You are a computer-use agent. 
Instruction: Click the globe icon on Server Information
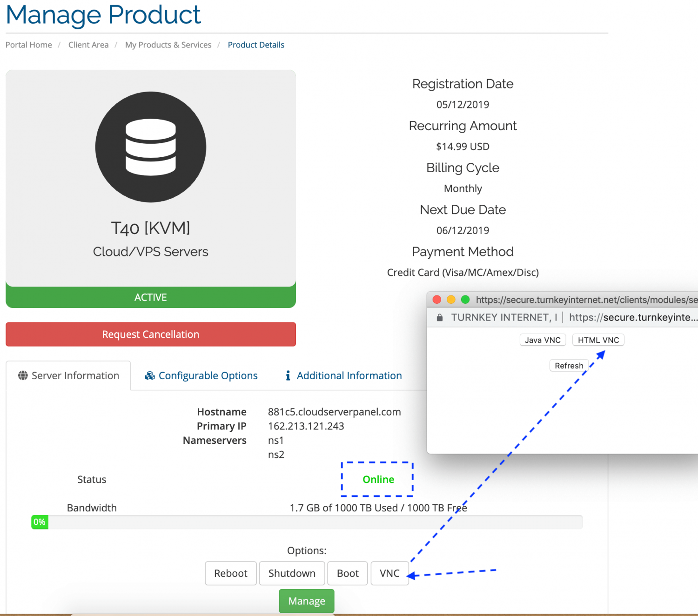point(23,375)
